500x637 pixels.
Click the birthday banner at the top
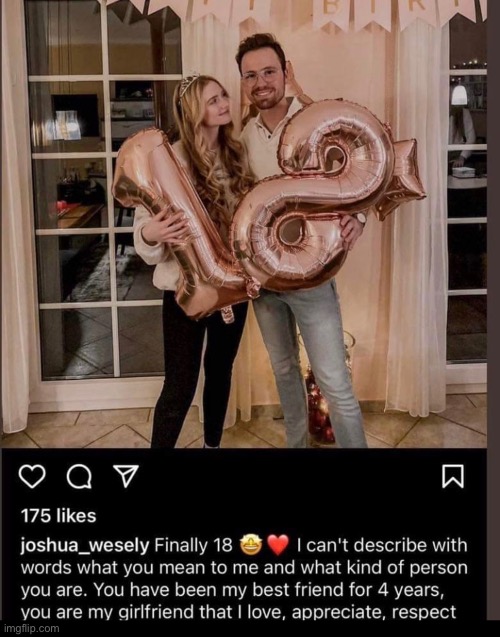297,12
